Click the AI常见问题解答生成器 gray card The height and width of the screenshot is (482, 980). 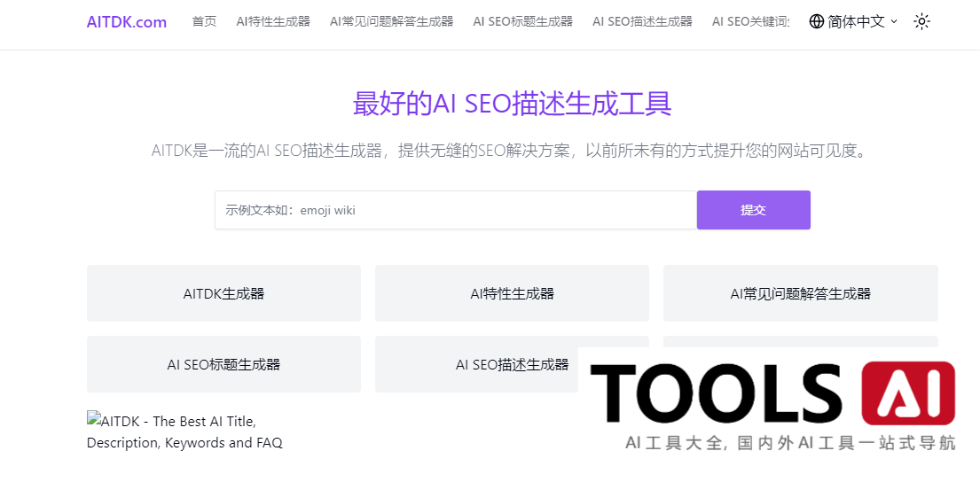(800, 293)
